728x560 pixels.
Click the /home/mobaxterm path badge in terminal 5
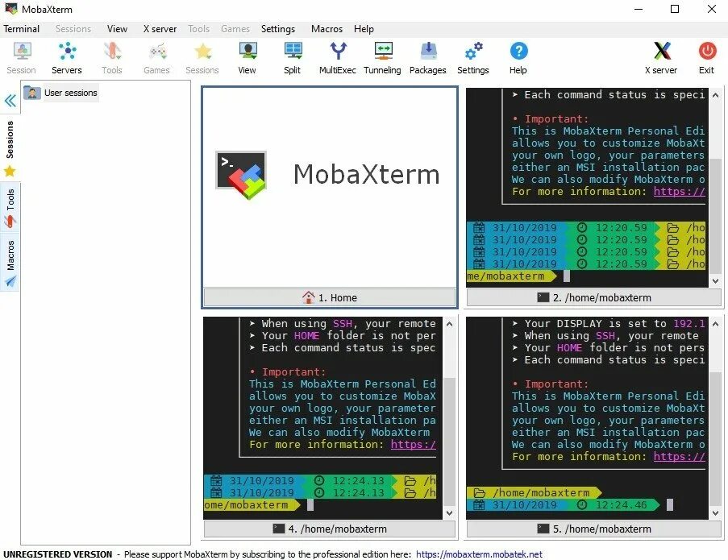(x=534, y=493)
